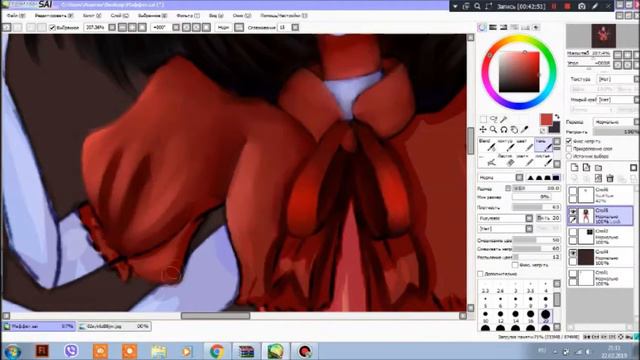640x360 pixels.
Task: Show the RGB sliders panel icon
Action: click(x=493, y=27)
